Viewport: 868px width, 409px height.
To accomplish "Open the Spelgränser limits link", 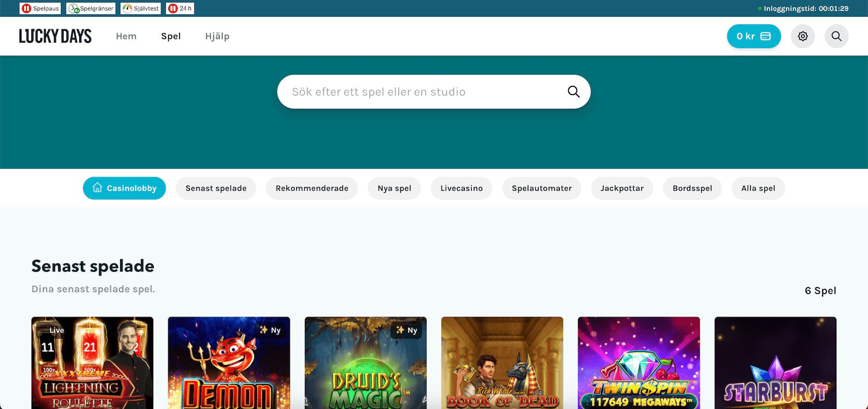I will 91,8.
